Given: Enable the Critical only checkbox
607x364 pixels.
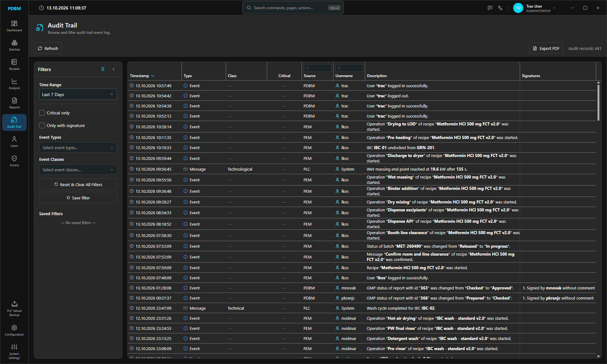Looking at the screenshot, I should point(42,113).
